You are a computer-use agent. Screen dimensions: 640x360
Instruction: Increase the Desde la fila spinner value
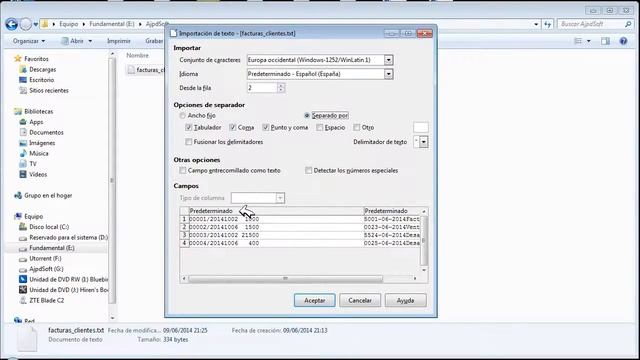[x=281, y=85]
